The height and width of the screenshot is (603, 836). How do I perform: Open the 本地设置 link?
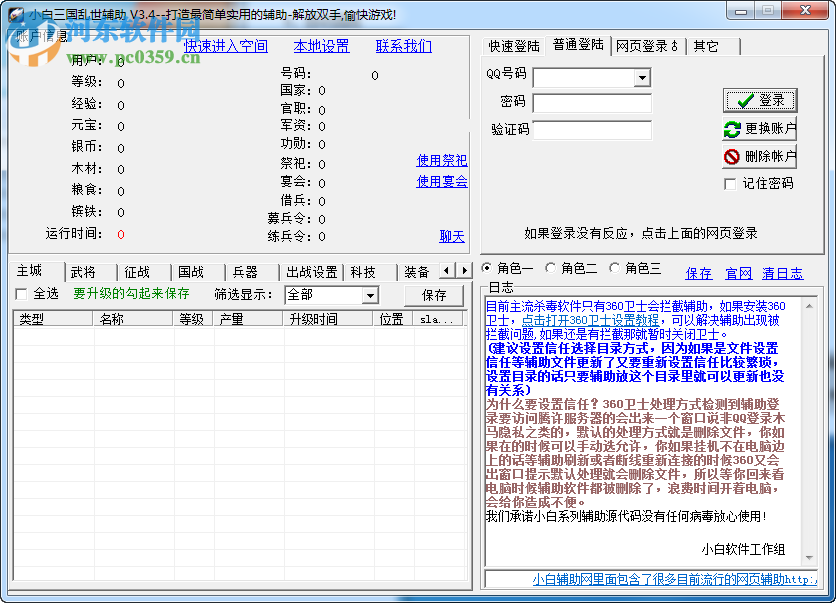coord(321,46)
